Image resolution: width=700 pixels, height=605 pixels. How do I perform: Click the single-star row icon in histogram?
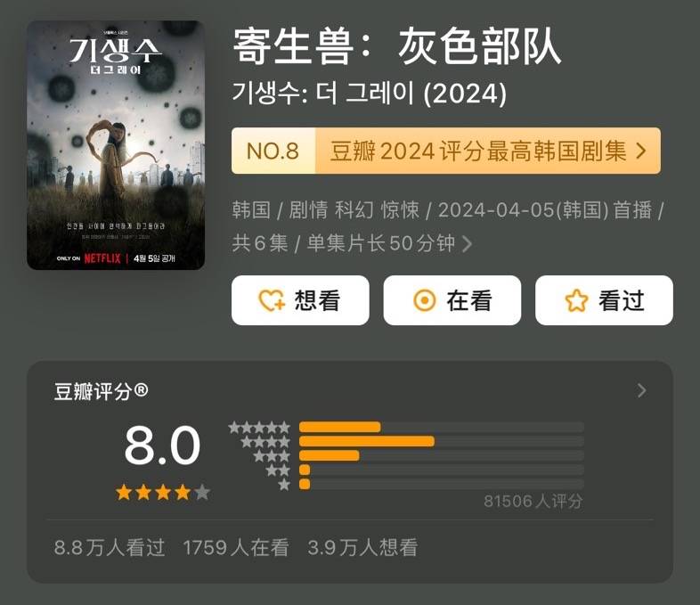[284, 485]
